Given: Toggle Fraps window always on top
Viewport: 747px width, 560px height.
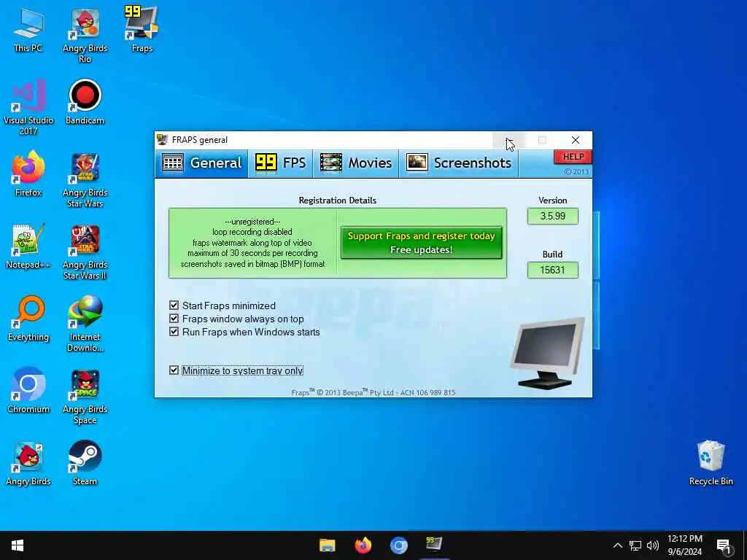Looking at the screenshot, I should (236, 319).
